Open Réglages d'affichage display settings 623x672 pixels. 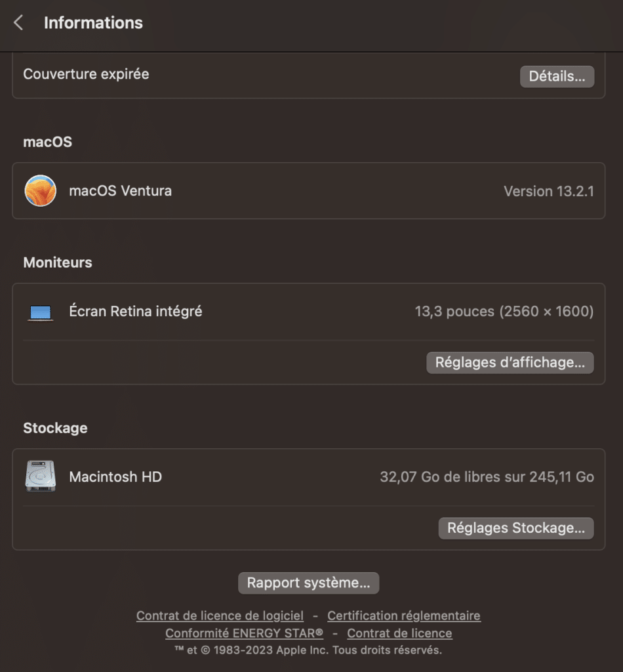510,362
